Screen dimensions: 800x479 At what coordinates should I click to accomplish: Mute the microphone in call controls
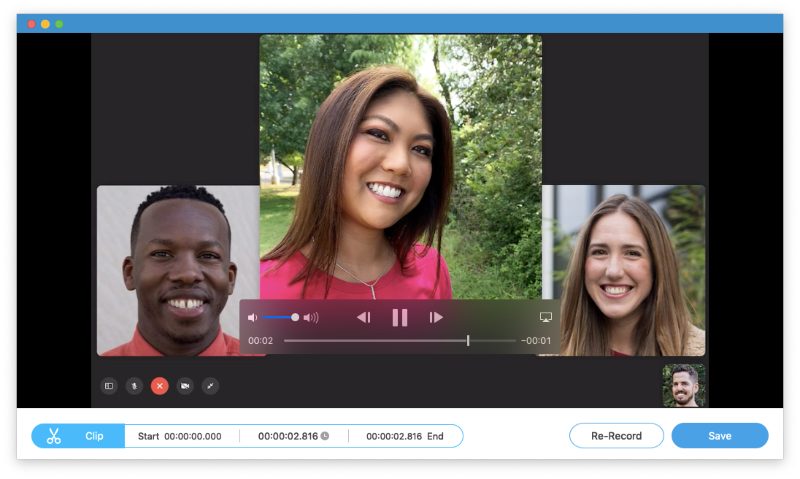coord(134,386)
